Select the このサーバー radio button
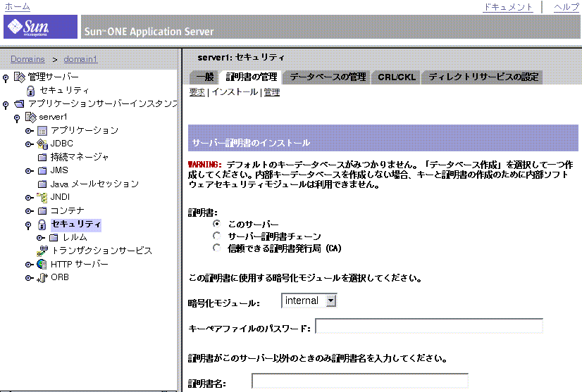 tap(217, 224)
